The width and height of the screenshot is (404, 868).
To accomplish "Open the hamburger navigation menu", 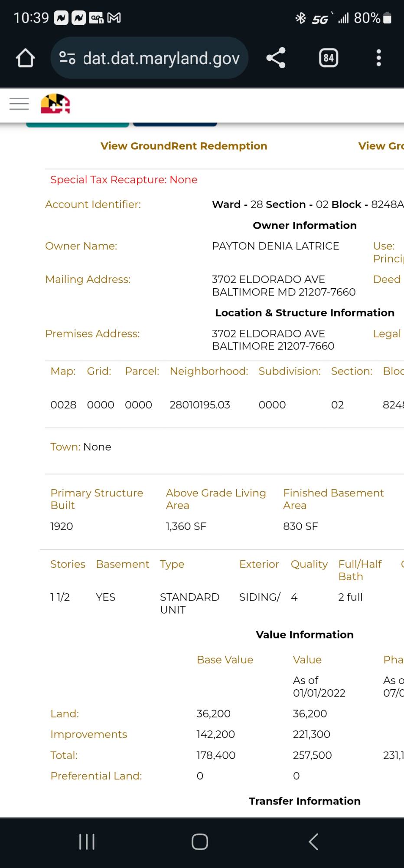I will tap(19, 104).
